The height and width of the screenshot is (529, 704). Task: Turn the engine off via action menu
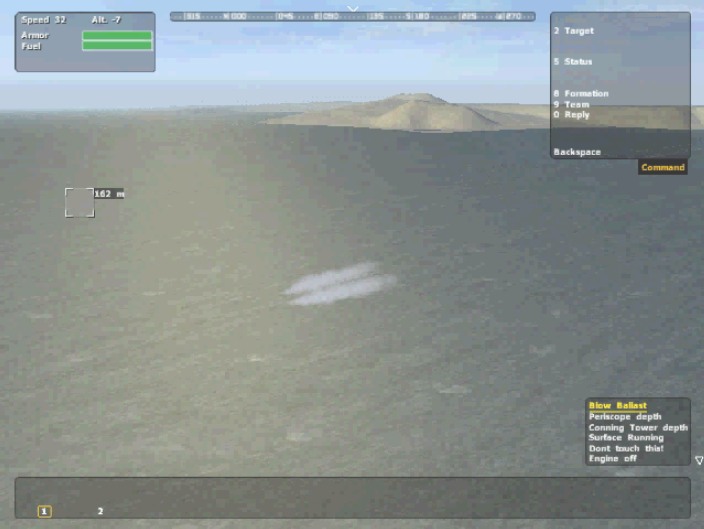point(613,459)
